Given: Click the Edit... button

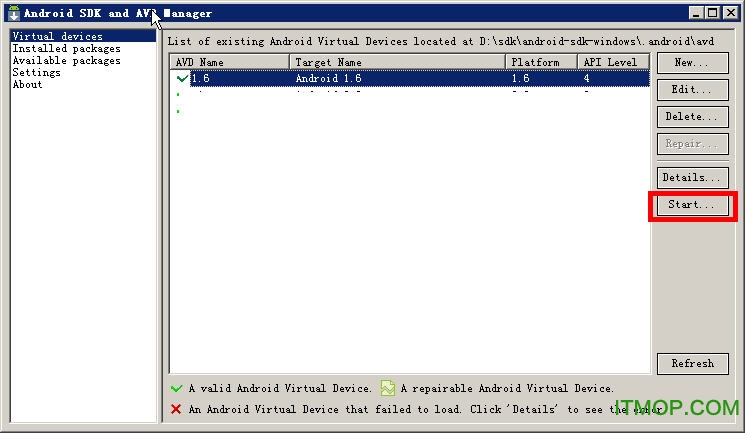Looking at the screenshot, I should [692, 89].
